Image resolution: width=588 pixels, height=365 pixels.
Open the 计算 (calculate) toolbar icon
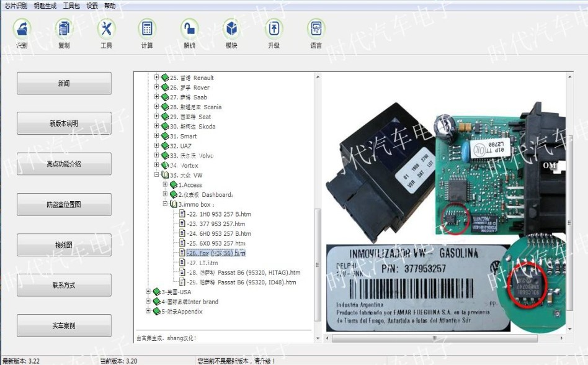click(x=147, y=29)
